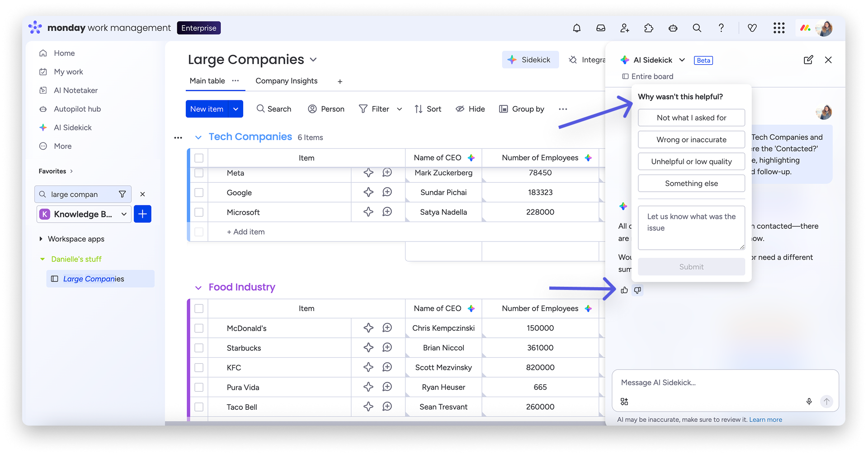Click the invite members icon
Viewport: 868px width, 455px height.
coord(625,28)
